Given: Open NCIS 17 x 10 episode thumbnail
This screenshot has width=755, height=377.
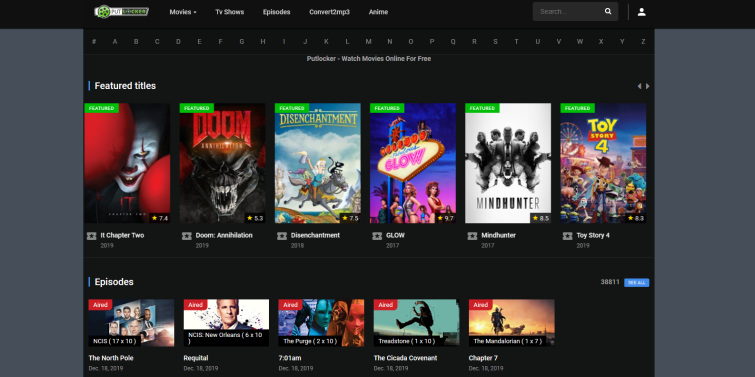Looking at the screenshot, I should click(131, 323).
